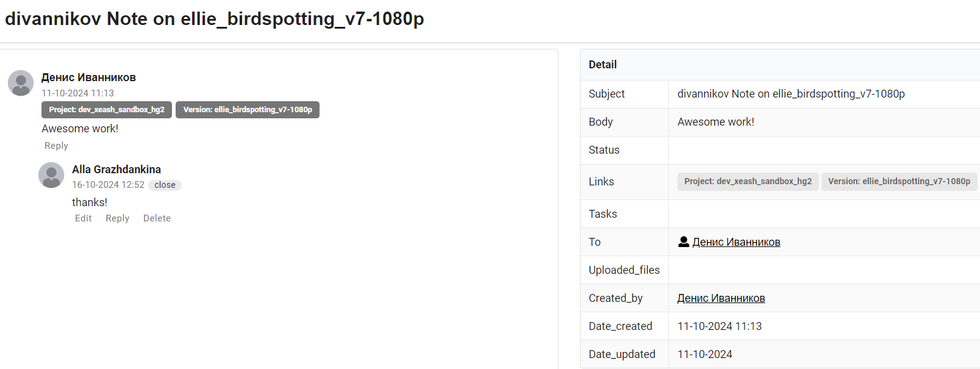Open the Project chip in the Links row
Image resolution: width=980 pixels, height=369 pixels.
tap(748, 182)
